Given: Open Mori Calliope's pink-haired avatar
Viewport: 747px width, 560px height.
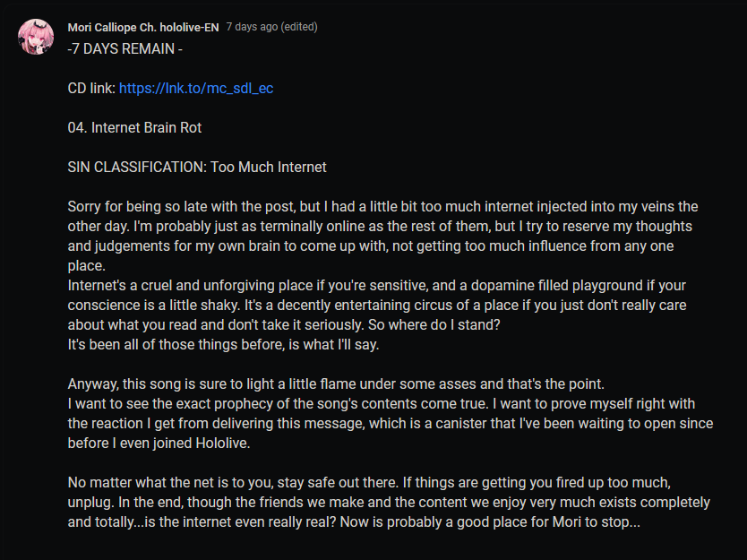Looking at the screenshot, I should (36, 37).
